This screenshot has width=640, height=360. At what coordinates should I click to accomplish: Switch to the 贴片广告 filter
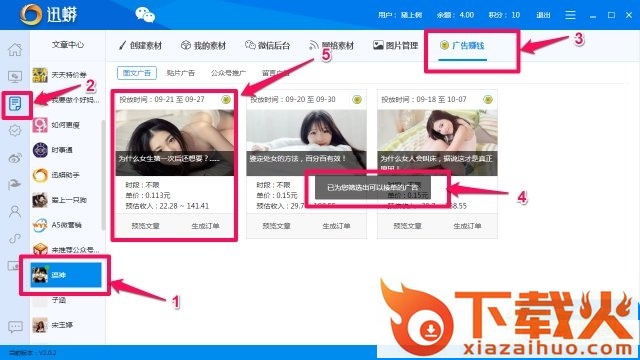point(180,73)
